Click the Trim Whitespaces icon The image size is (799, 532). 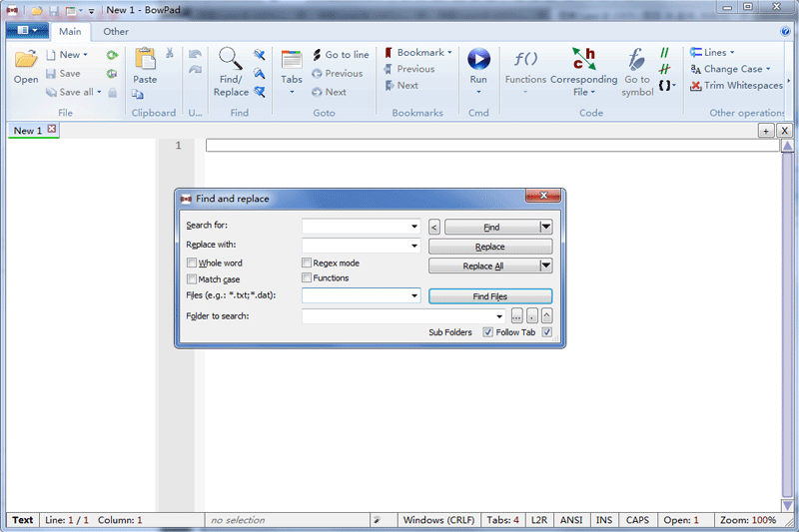click(695, 86)
